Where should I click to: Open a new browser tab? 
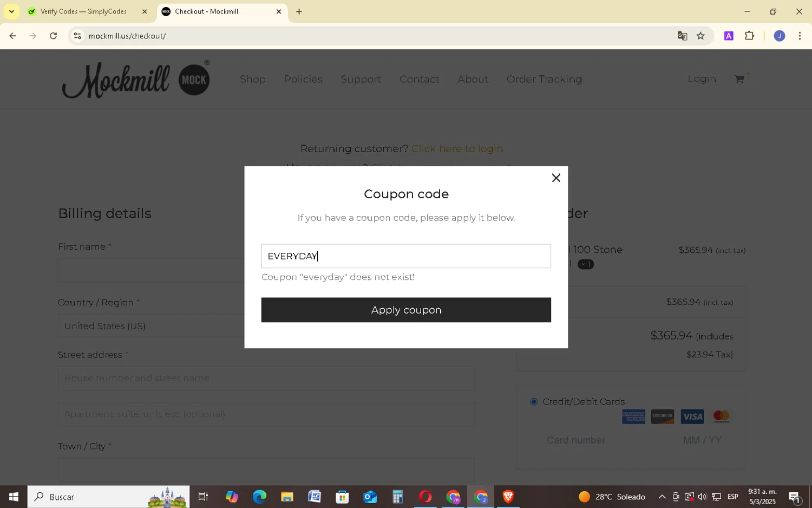click(x=299, y=11)
